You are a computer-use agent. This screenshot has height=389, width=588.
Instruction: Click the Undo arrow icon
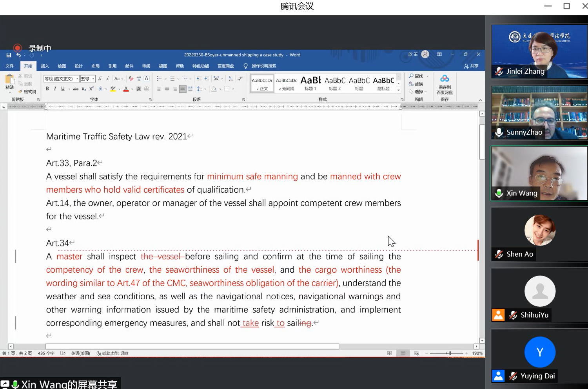[x=18, y=55]
